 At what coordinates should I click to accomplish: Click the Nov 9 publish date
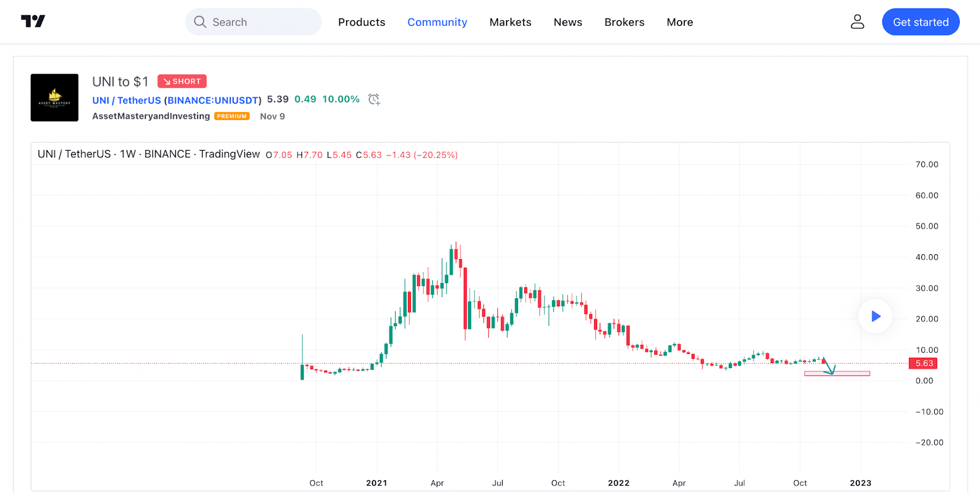273,116
